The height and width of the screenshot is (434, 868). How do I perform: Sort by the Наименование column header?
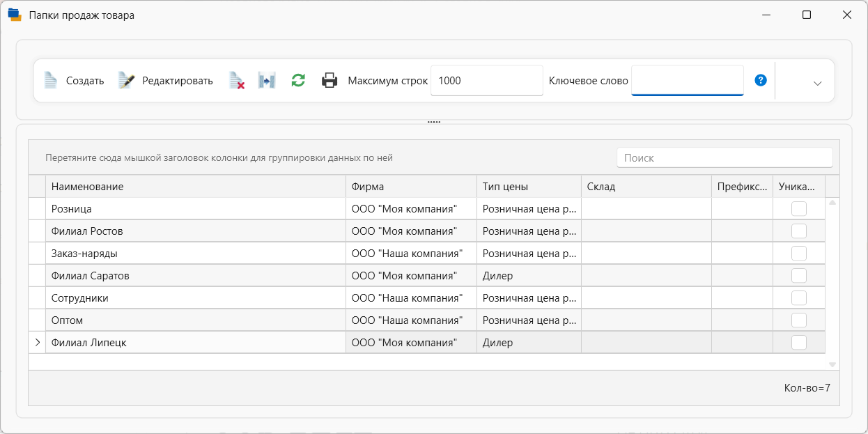click(196, 187)
